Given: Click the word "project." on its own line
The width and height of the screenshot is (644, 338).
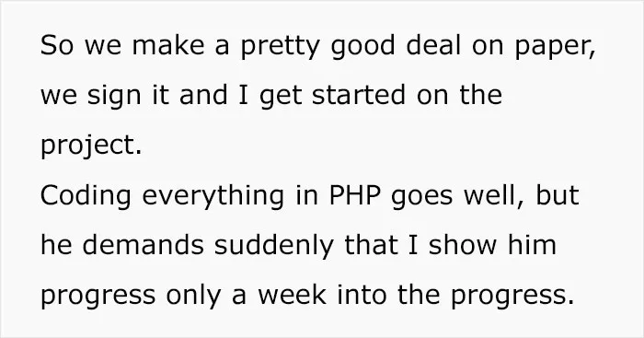Looking at the screenshot, I should 91,147.
